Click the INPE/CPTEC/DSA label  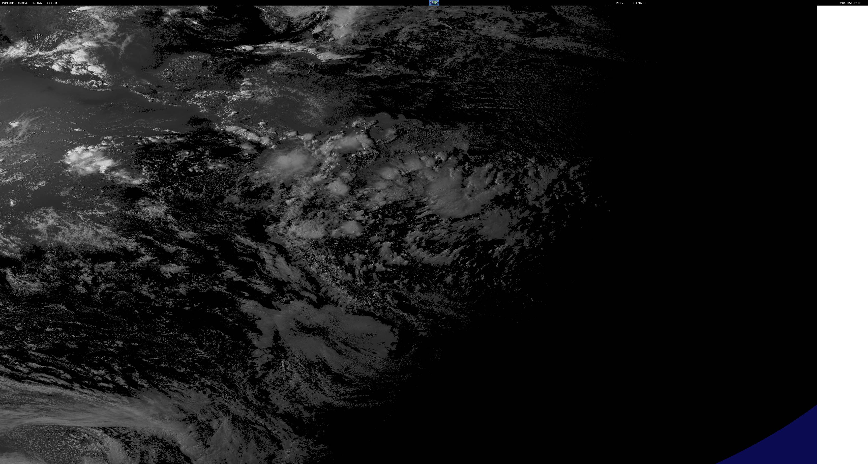[x=14, y=3]
